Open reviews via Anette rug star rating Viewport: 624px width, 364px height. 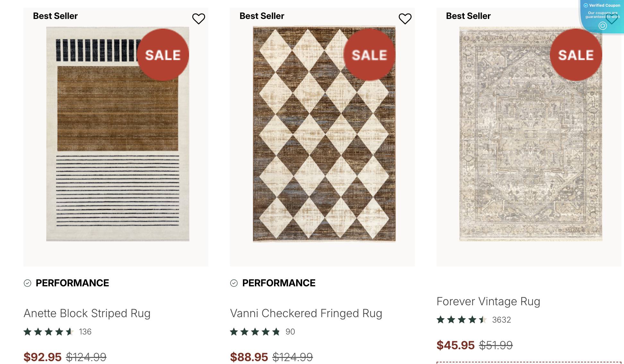(x=49, y=332)
